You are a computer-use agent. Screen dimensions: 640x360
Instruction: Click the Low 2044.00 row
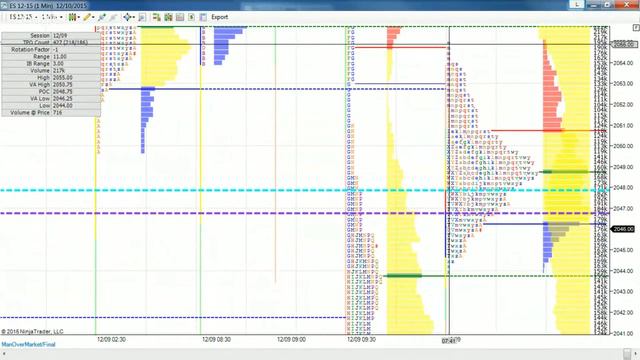[51, 105]
